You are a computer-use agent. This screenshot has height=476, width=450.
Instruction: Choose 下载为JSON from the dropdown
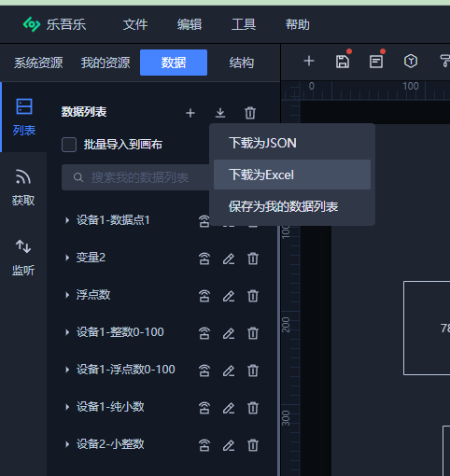(292, 143)
